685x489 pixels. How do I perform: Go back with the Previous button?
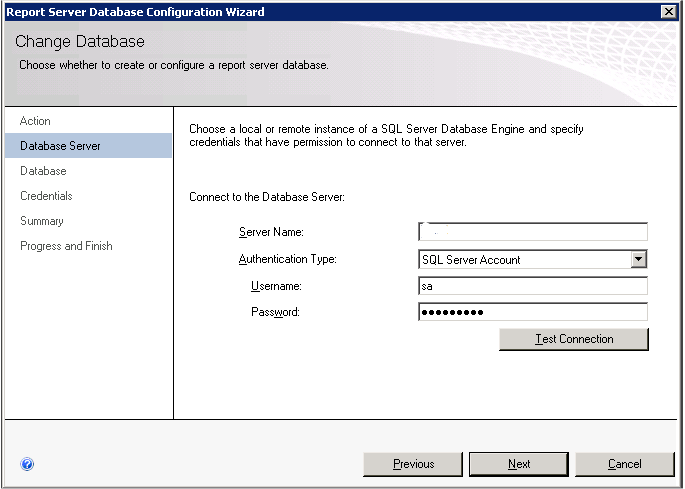pos(413,464)
